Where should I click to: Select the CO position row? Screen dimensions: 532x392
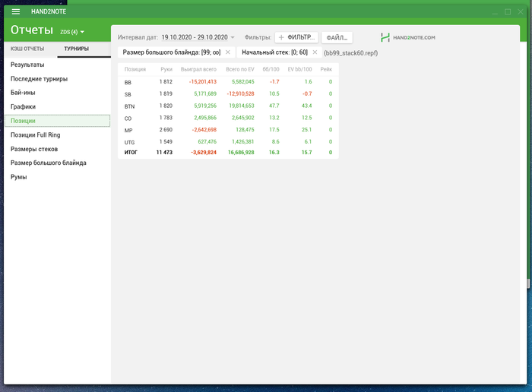coord(228,118)
